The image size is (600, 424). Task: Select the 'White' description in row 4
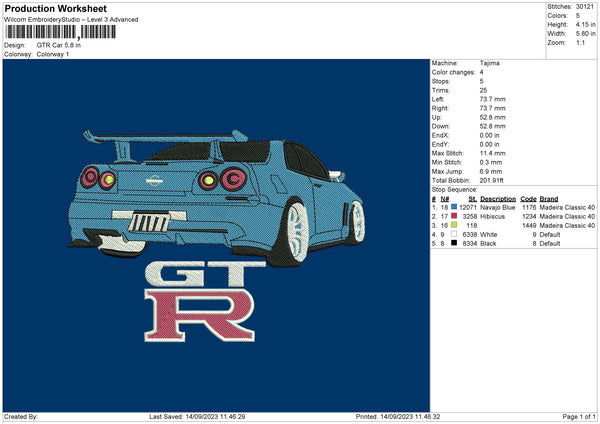(489, 235)
